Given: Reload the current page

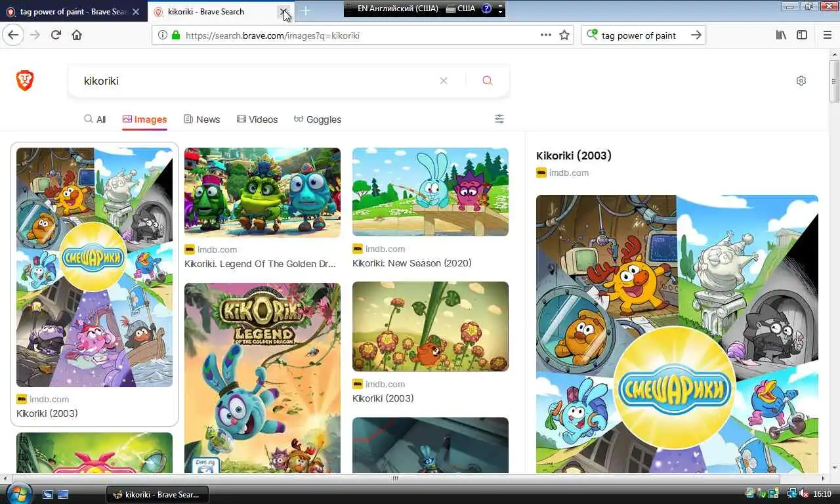Looking at the screenshot, I should coord(56,35).
